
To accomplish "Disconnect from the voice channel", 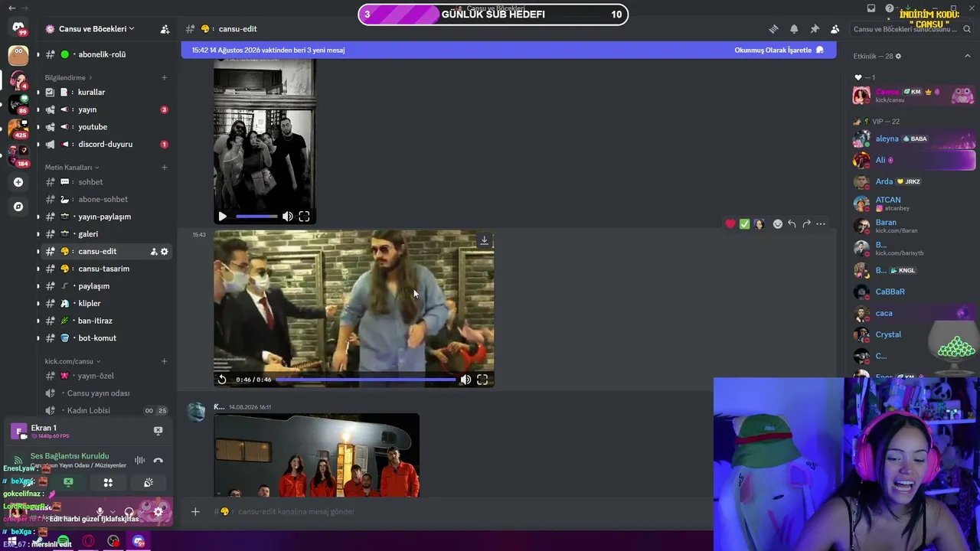I will point(158,460).
